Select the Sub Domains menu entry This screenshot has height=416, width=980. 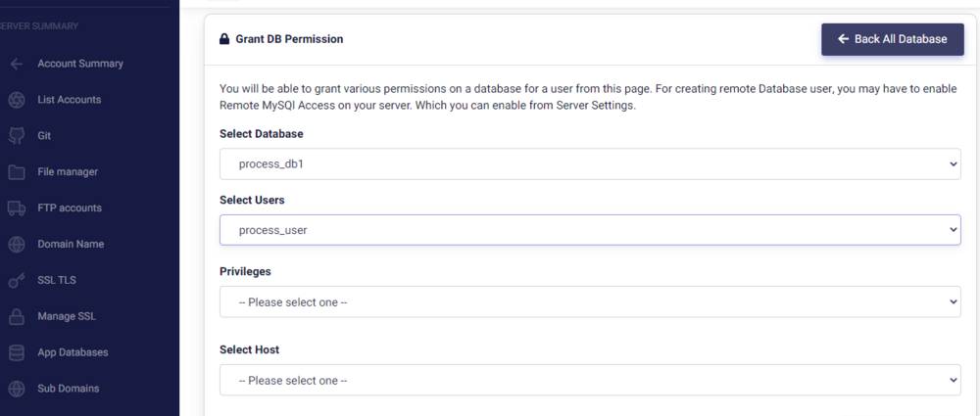[x=69, y=389]
